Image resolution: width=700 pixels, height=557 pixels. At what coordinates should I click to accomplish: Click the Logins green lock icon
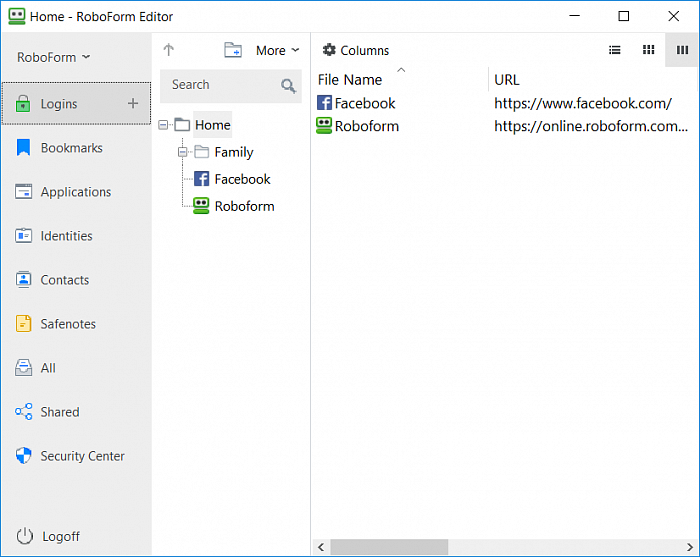click(23, 104)
